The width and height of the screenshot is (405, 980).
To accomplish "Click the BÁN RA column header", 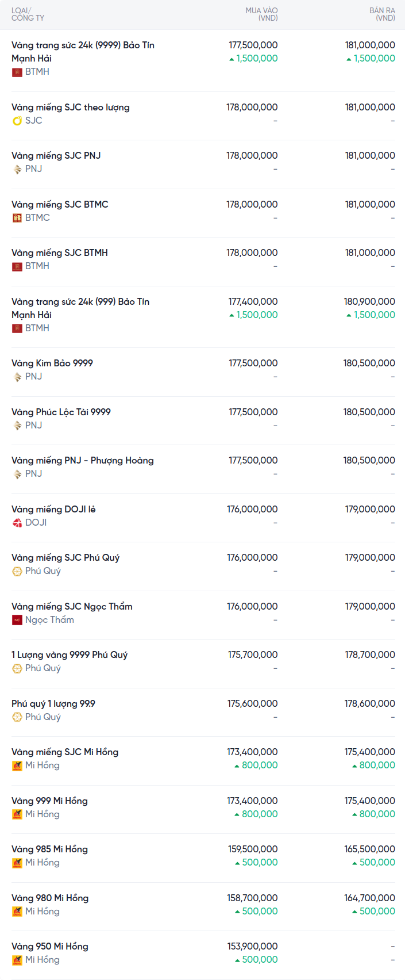I will pos(382,14).
